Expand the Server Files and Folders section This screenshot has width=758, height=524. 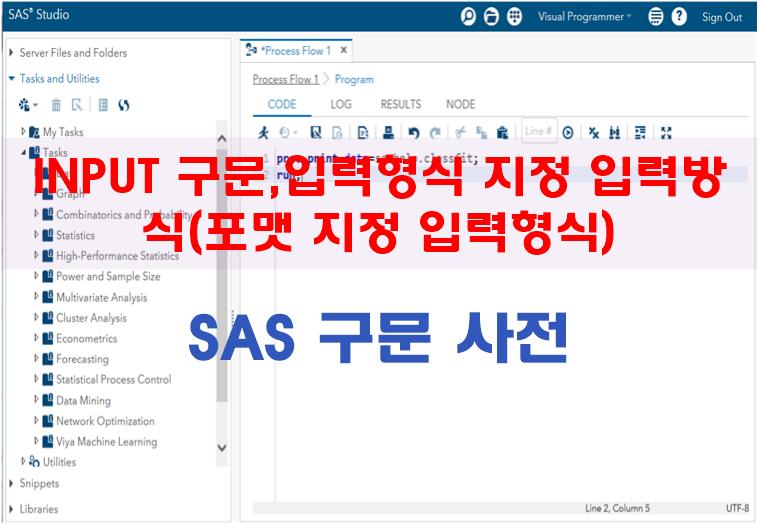(11, 52)
